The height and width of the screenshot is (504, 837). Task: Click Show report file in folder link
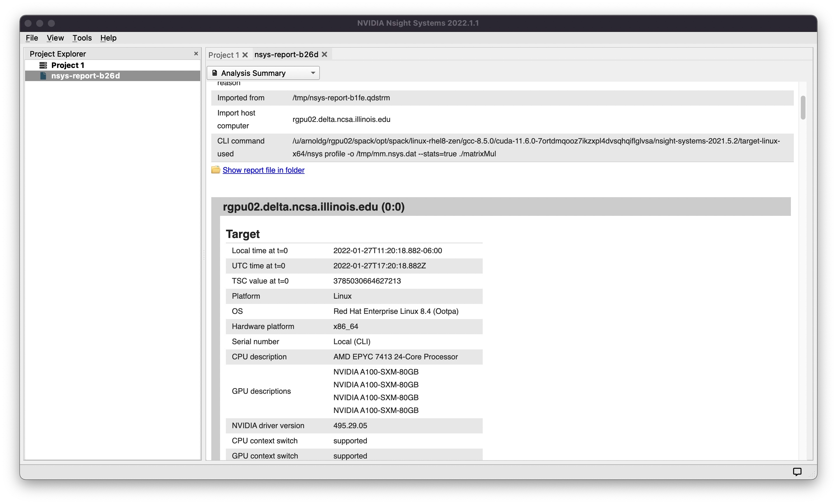263,170
